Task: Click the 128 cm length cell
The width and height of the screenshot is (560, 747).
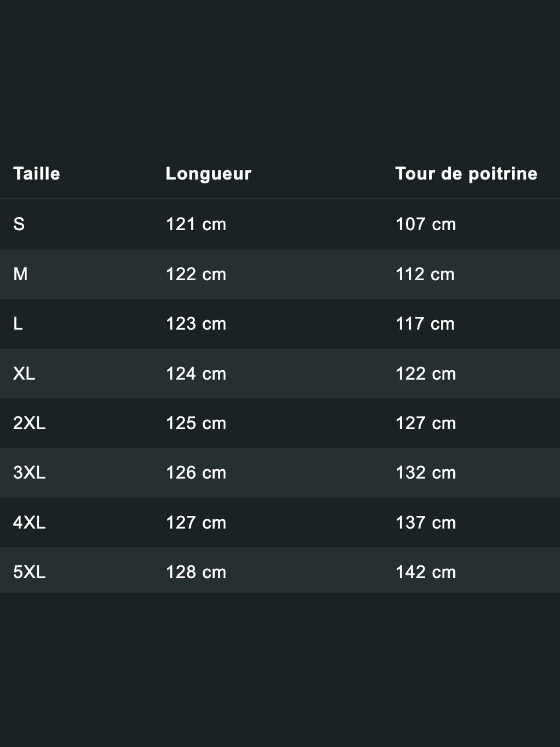Action: coord(196,572)
